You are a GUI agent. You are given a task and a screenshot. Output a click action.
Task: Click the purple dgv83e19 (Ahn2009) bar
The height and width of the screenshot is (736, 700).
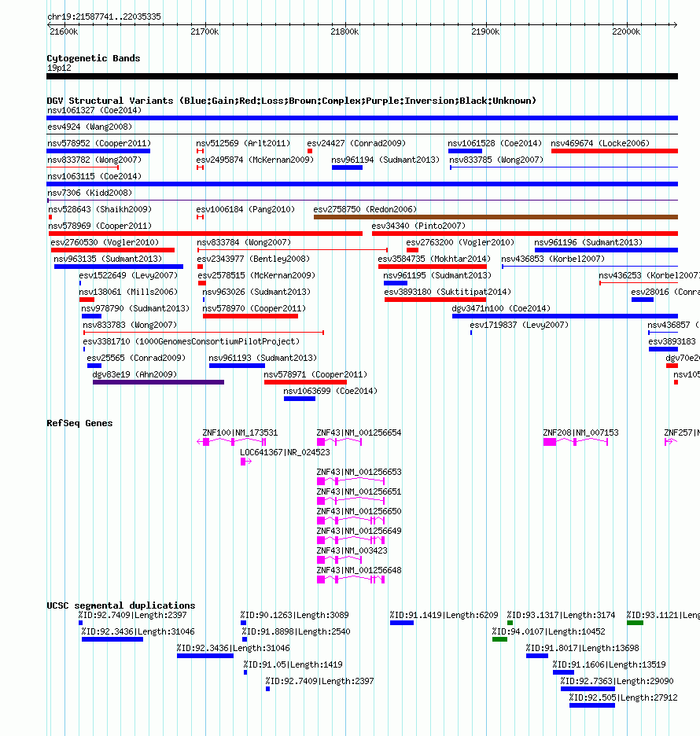tap(158, 382)
